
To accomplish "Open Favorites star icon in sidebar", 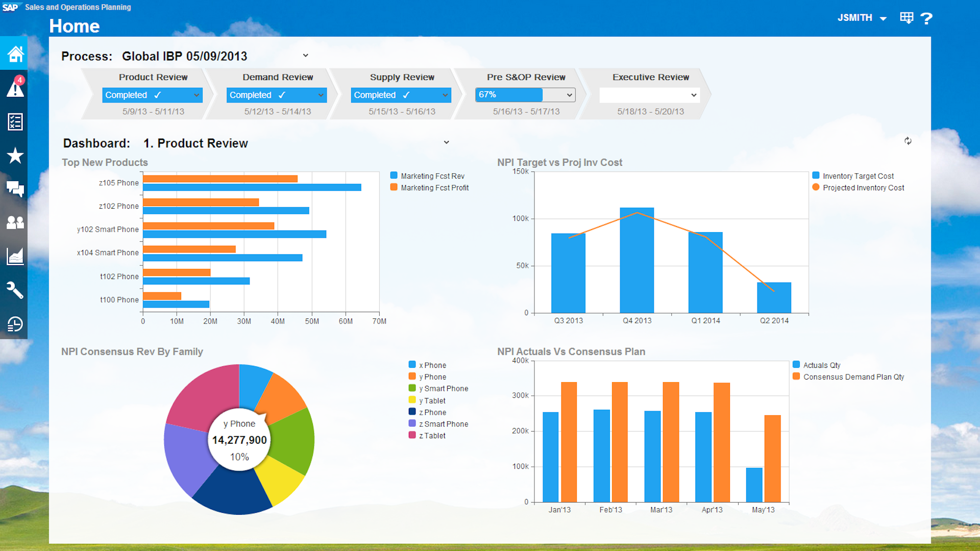I will click(x=15, y=155).
